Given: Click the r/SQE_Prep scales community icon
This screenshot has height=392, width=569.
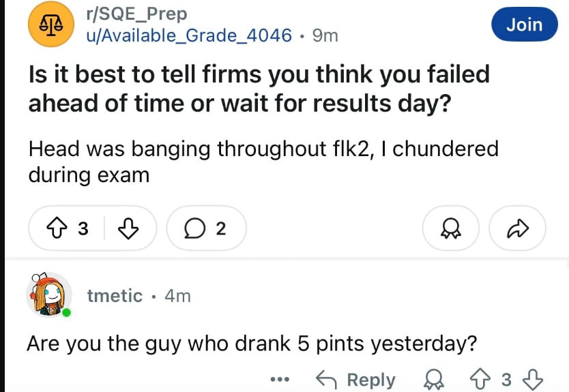Looking at the screenshot, I should (50, 25).
